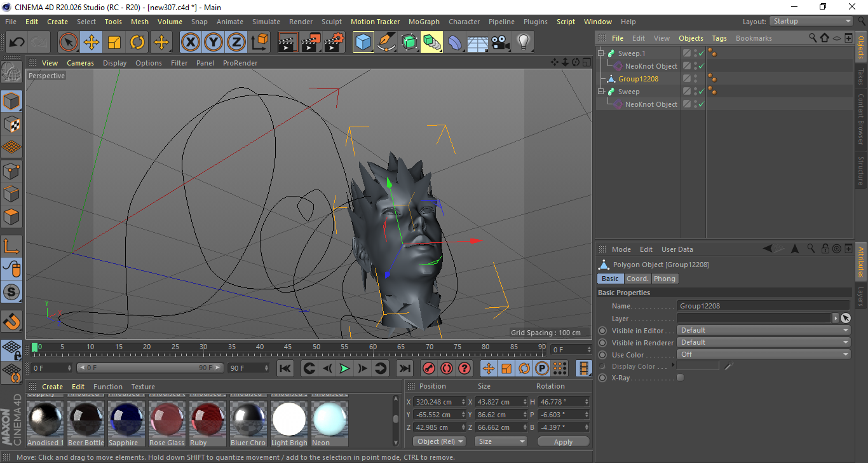
Task: Activate the Move tool
Action: 92,43
